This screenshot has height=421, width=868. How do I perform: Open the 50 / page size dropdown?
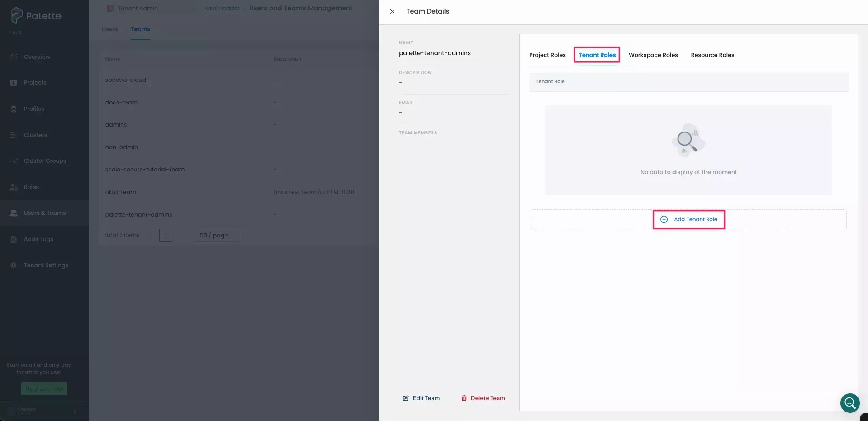point(217,235)
